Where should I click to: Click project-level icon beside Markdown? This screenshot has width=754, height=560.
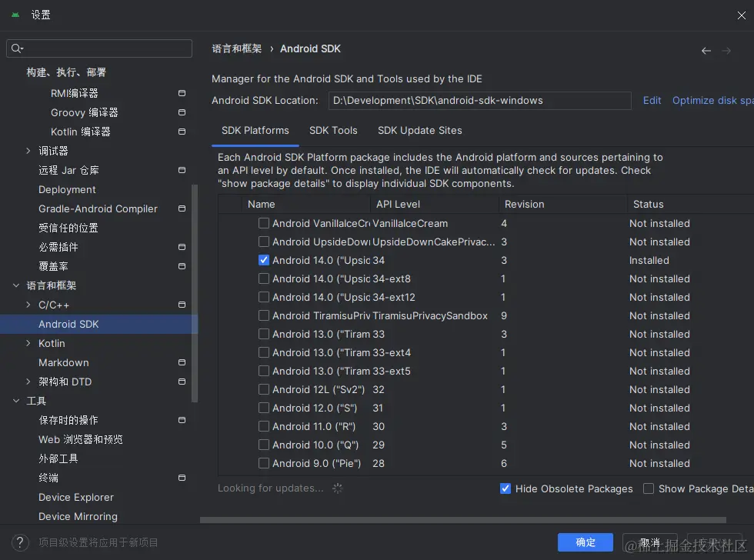(182, 362)
